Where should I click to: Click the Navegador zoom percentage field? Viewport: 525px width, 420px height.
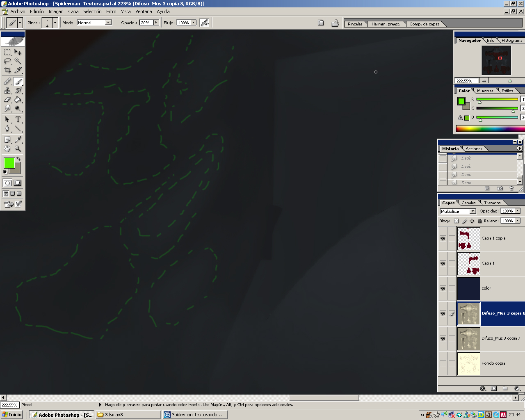[x=466, y=81]
